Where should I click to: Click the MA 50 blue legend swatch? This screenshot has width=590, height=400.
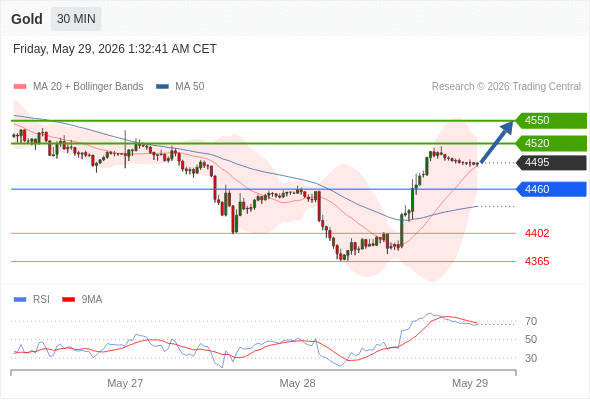pyautogui.click(x=162, y=87)
